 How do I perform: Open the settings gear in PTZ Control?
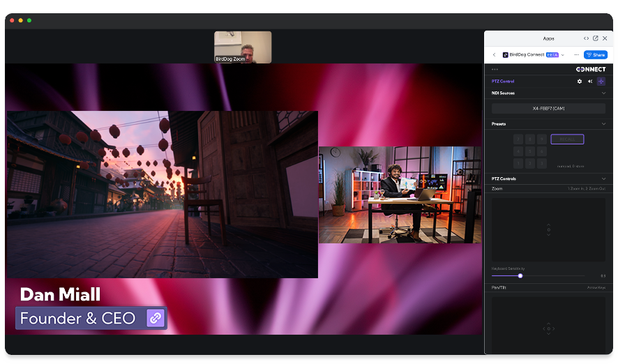580,82
